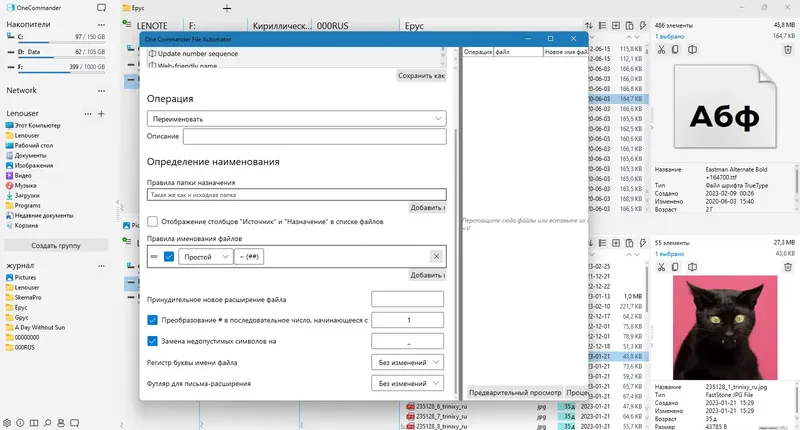Click the Сохранить как button
This screenshot has width=800, height=430.
tap(421, 75)
